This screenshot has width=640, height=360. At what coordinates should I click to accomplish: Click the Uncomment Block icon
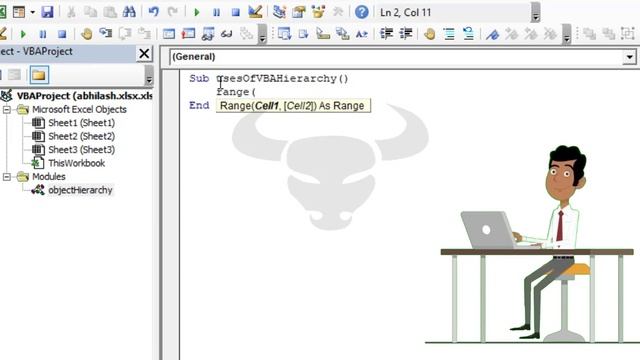tap(469, 34)
